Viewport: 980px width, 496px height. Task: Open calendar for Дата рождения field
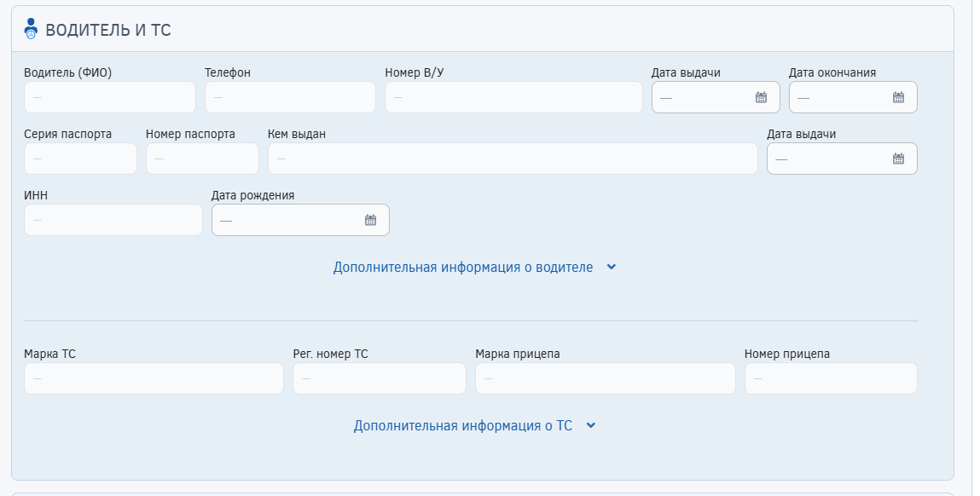pos(370,220)
